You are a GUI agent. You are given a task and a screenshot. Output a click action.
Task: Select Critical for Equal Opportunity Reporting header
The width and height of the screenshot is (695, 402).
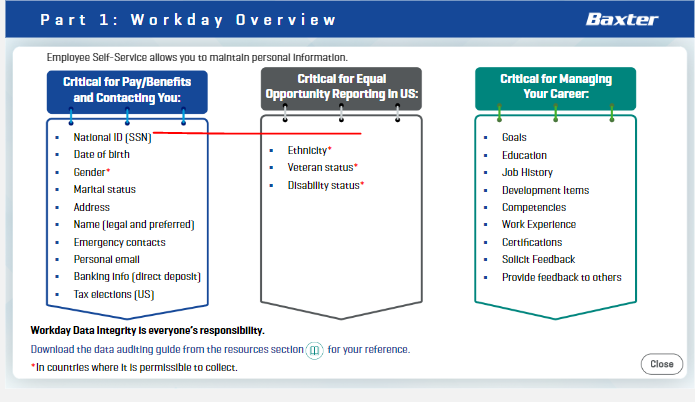tap(341, 88)
